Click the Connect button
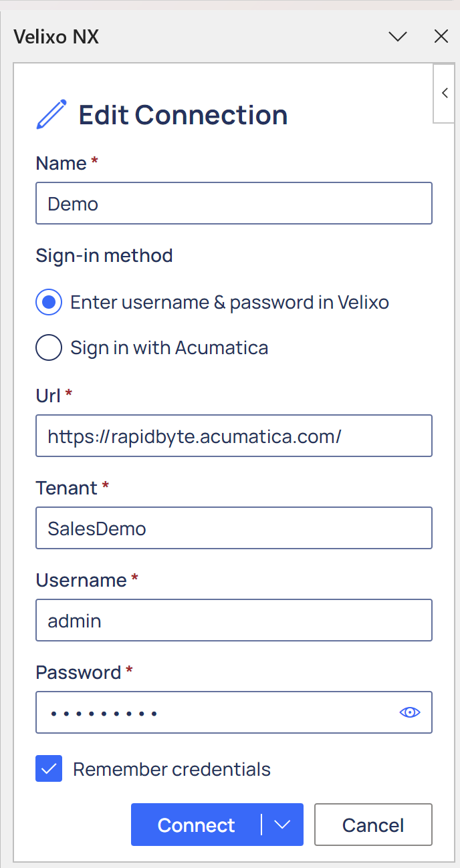 [x=196, y=825]
